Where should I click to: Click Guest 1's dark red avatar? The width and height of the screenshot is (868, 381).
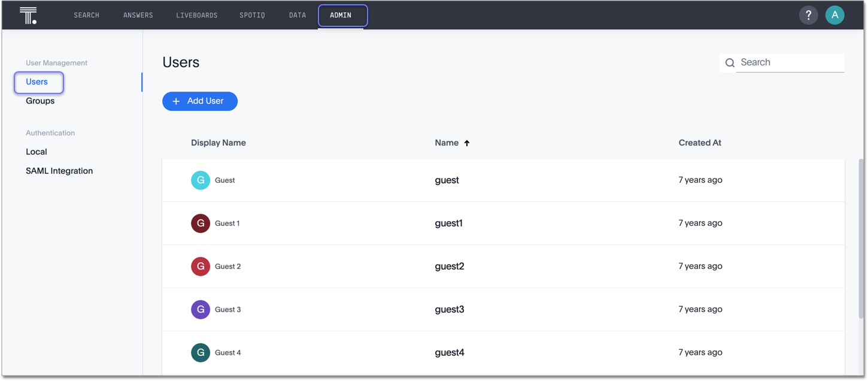point(200,223)
